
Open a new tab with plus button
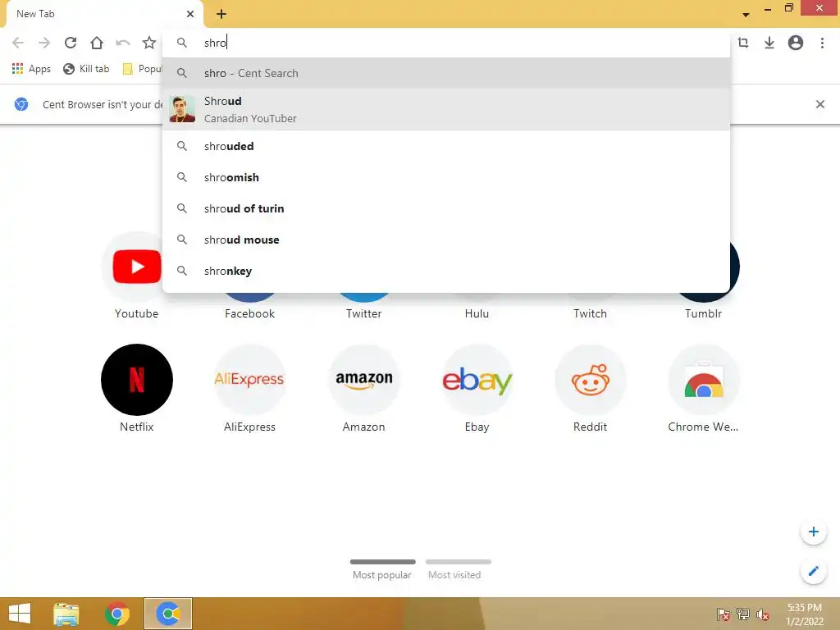221,14
